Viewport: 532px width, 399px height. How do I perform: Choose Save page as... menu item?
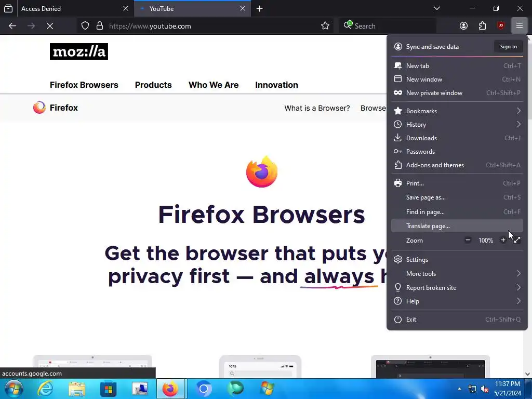click(457, 197)
